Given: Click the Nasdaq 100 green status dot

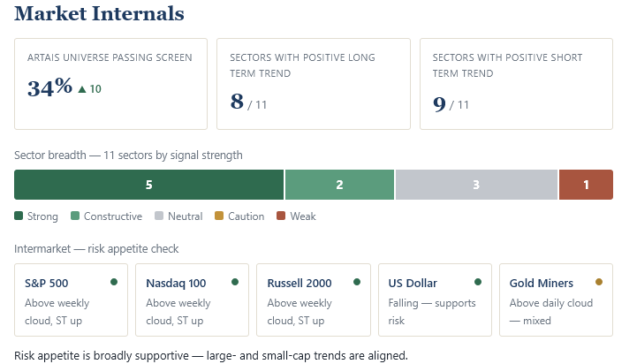Looking at the screenshot, I should (235, 282).
